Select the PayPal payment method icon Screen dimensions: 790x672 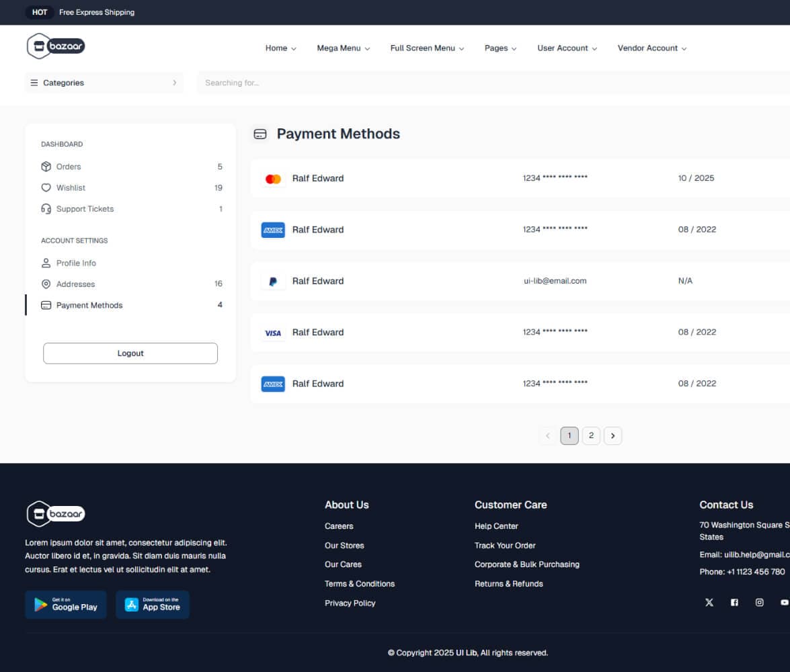[273, 281]
